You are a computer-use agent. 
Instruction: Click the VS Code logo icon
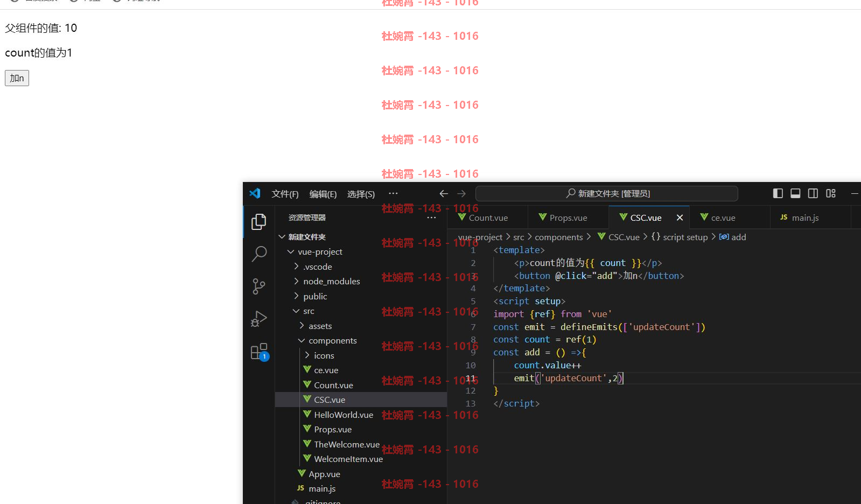click(x=255, y=193)
